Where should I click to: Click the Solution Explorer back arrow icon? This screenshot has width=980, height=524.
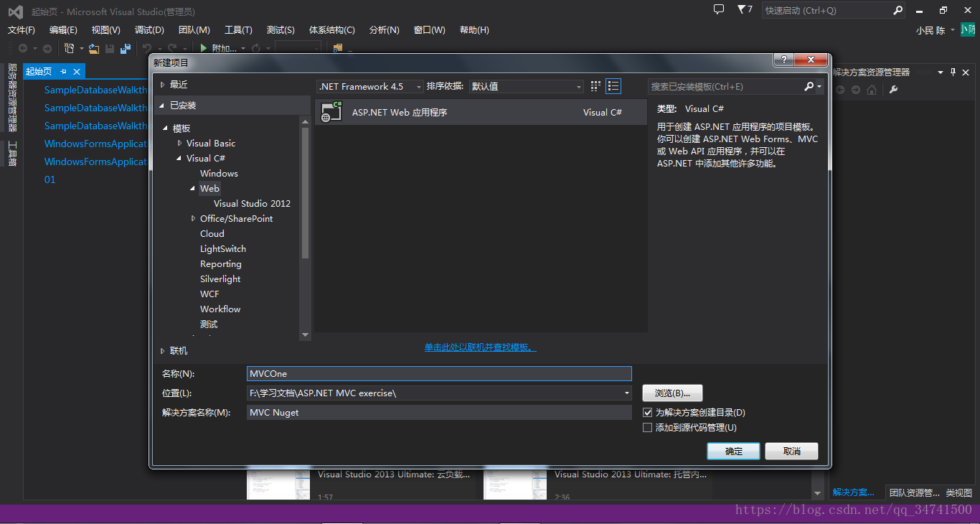[839, 90]
